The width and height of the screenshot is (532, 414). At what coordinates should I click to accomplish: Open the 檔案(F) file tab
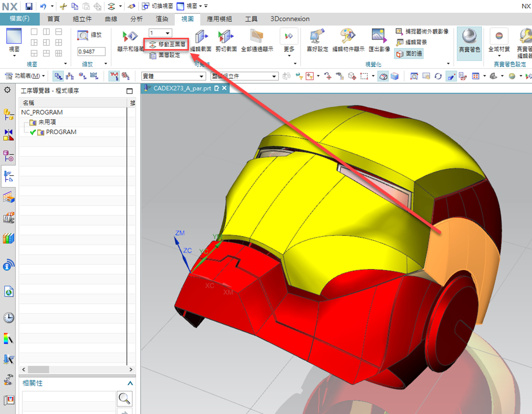[x=20, y=19]
